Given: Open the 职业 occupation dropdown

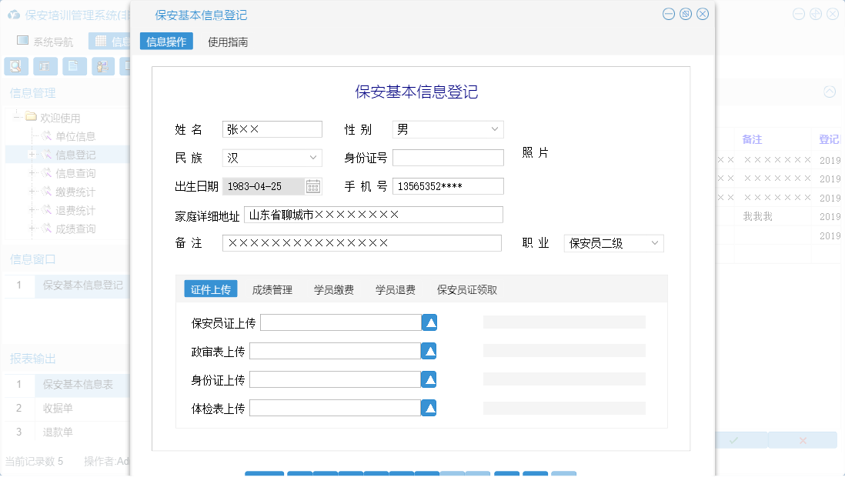Looking at the screenshot, I should [656, 242].
